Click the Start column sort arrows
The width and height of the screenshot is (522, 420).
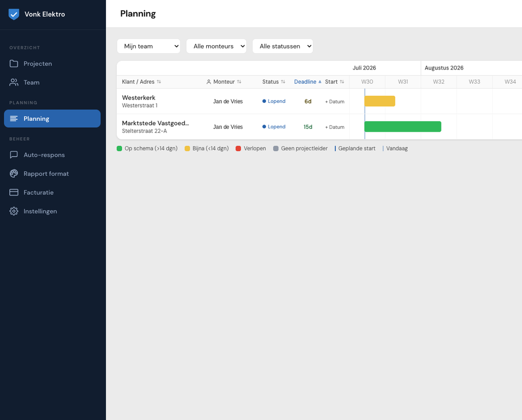(x=342, y=82)
